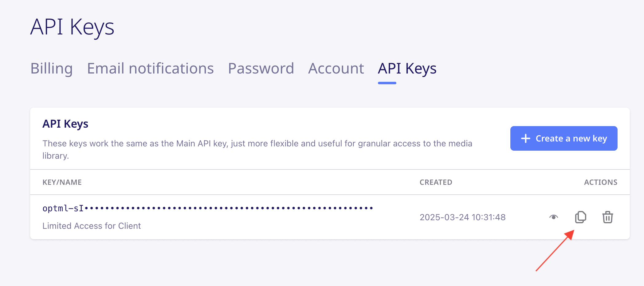Click the active API Keys tab

[x=407, y=68]
